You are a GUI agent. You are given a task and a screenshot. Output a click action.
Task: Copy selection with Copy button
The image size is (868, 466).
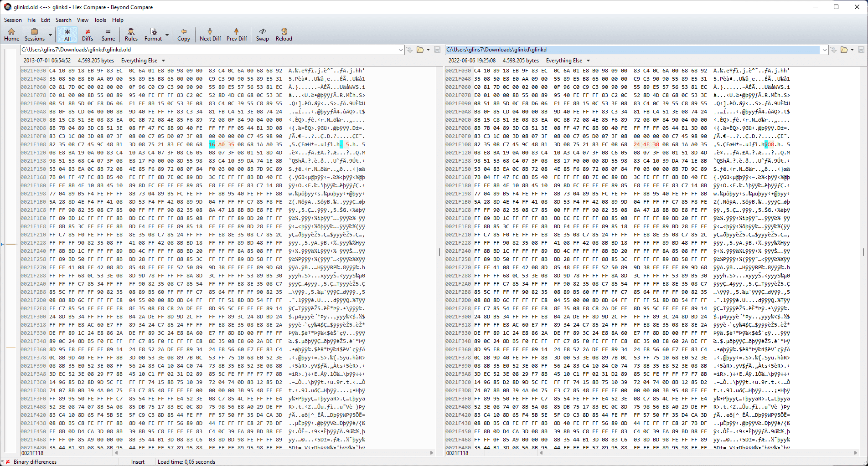click(x=184, y=35)
